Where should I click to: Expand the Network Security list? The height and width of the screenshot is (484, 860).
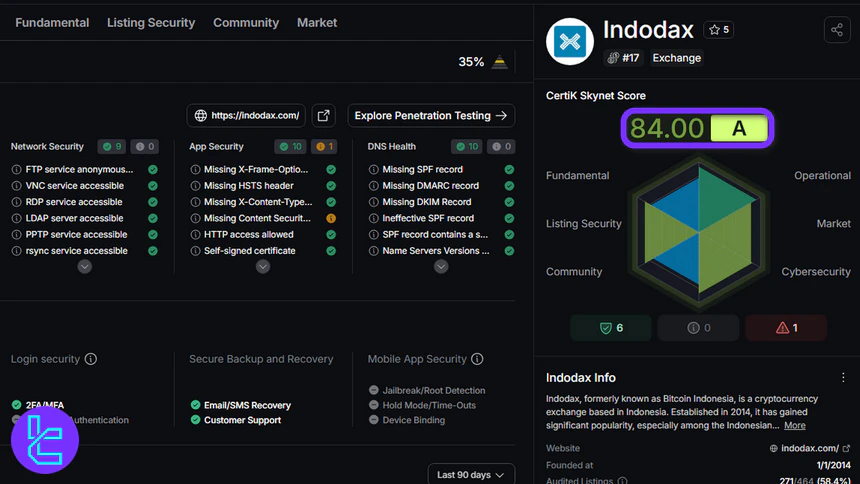84,267
